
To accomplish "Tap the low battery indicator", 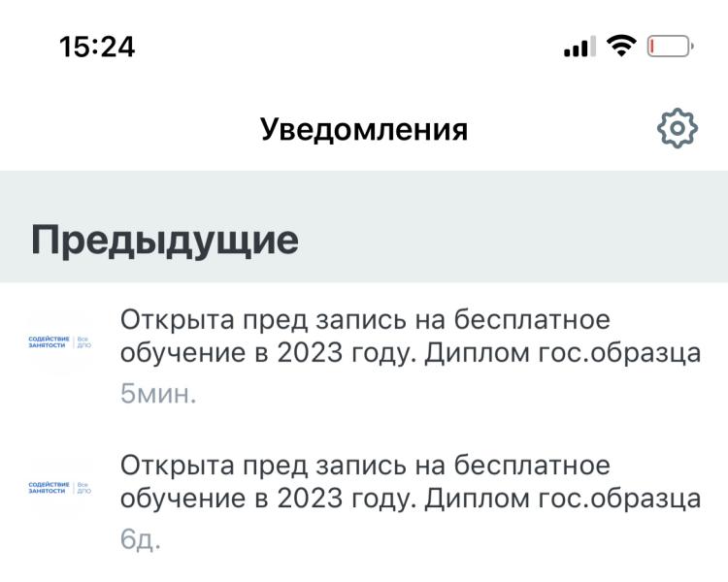I will click(x=670, y=46).
